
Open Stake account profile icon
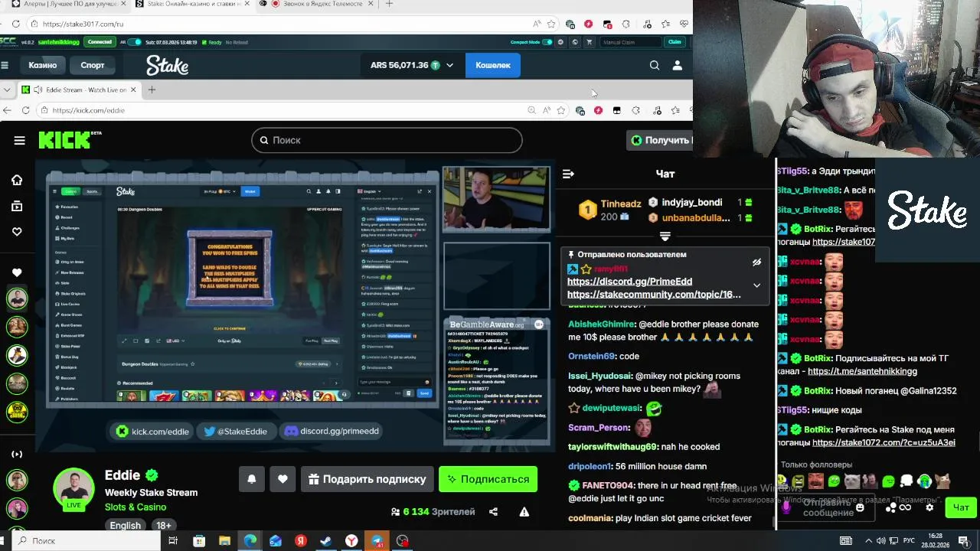pyautogui.click(x=677, y=65)
